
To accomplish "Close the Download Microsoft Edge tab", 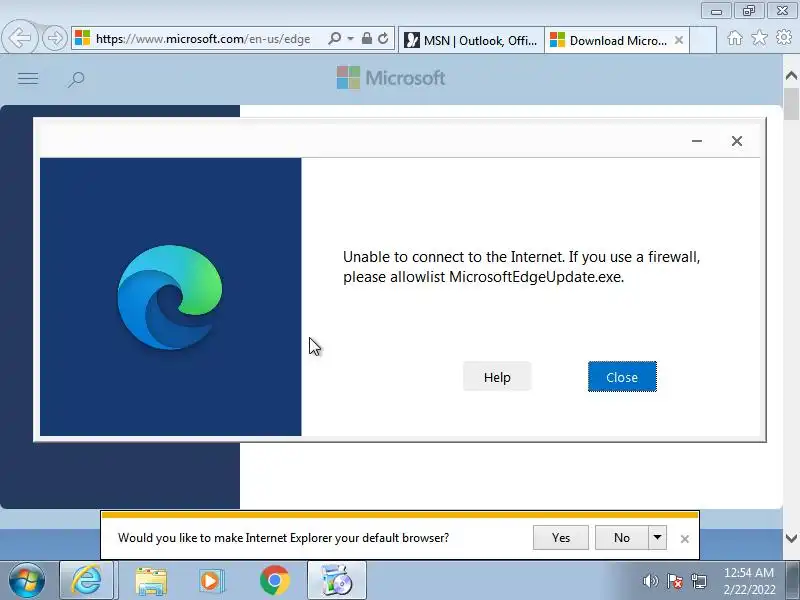I will (x=679, y=40).
